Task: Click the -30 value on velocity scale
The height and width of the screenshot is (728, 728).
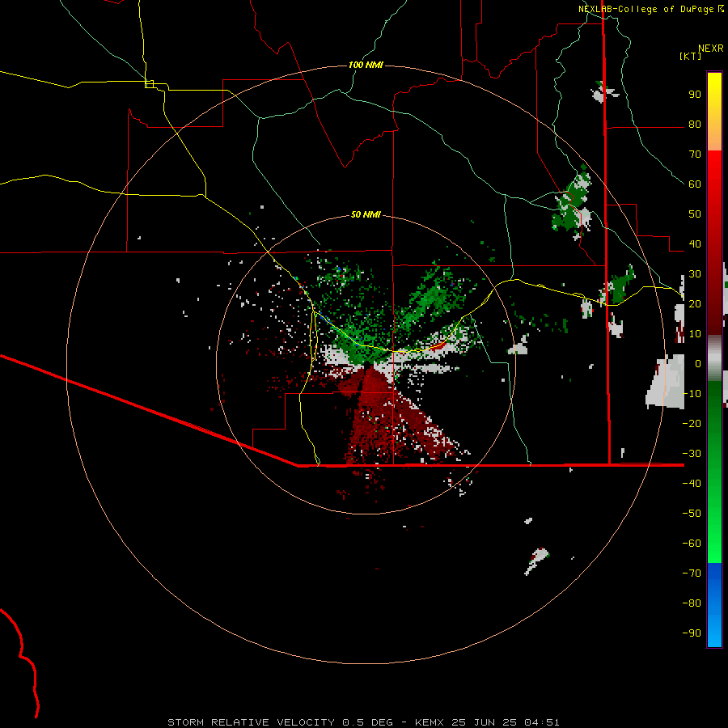Action: pyautogui.click(x=692, y=454)
